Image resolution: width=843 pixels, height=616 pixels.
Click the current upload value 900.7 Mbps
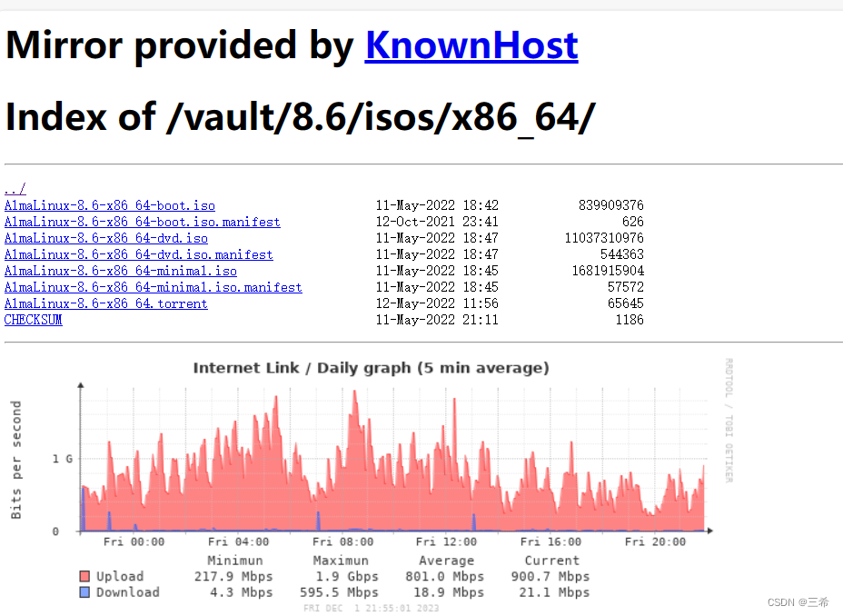click(x=550, y=576)
